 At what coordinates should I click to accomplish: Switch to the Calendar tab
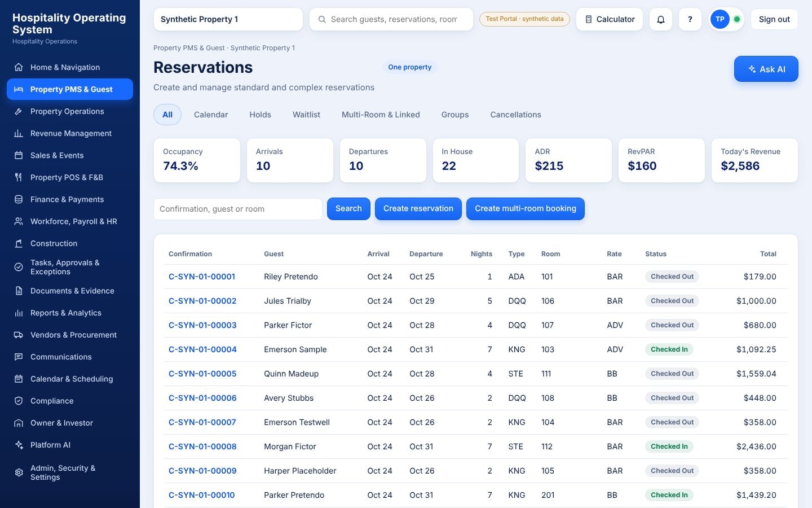[x=211, y=115]
